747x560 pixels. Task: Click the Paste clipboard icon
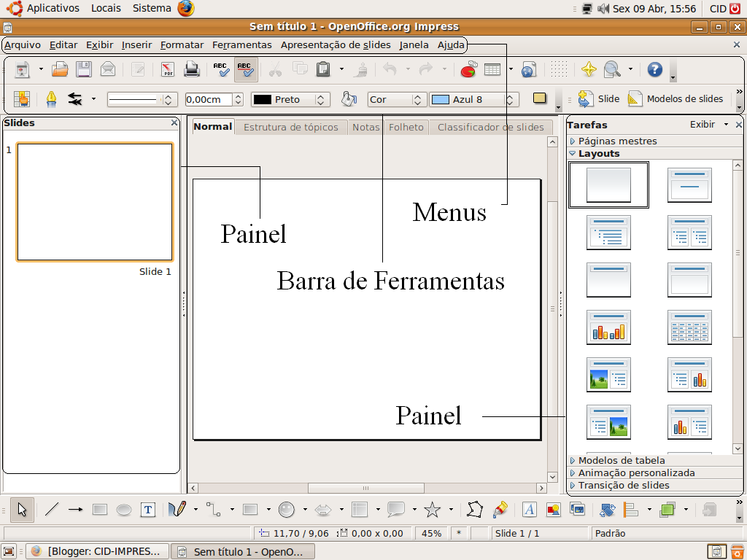tap(323, 69)
